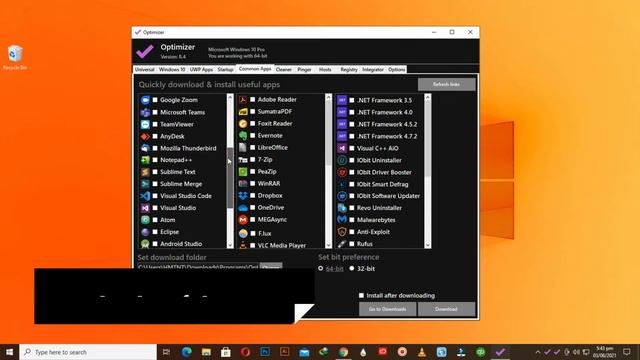Check the Sublime Merge checkbox
The image size is (640, 360).
coord(155,184)
